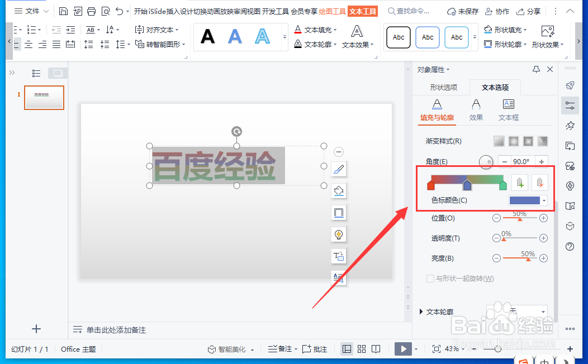Switch to reading view icon
588x364 pixels.
(376, 349)
